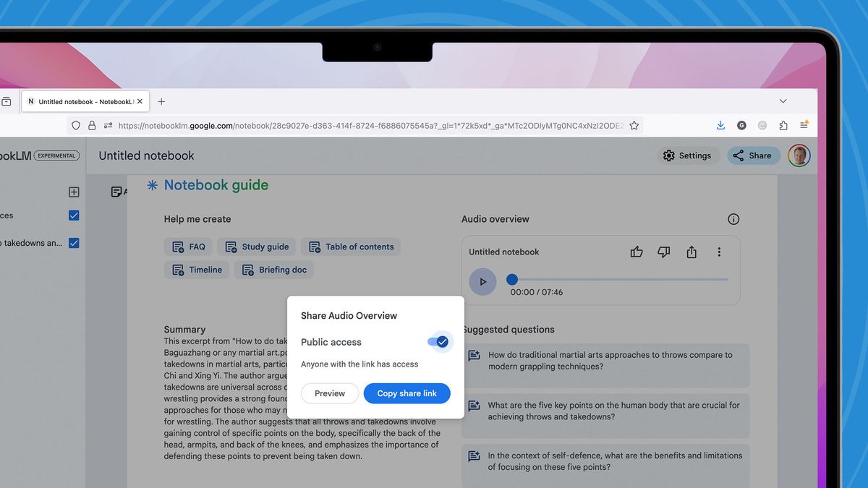
Task: Click the tracking protection shield icon
Action: pyautogui.click(x=76, y=125)
